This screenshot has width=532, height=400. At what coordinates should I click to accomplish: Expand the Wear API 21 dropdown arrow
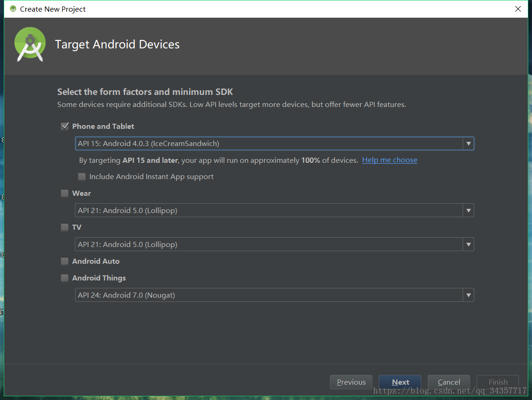[468, 211]
